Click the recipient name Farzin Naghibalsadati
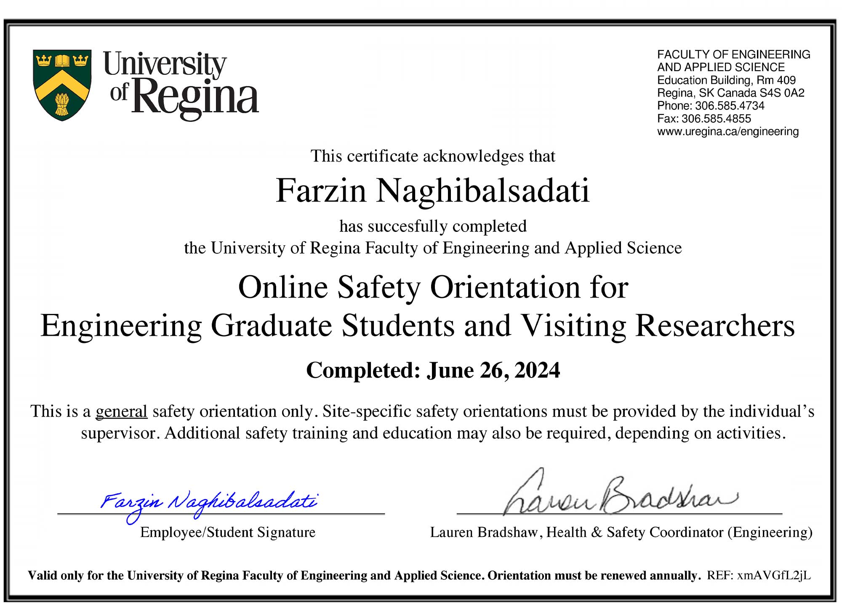The image size is (842, 616). coord(432,191)
